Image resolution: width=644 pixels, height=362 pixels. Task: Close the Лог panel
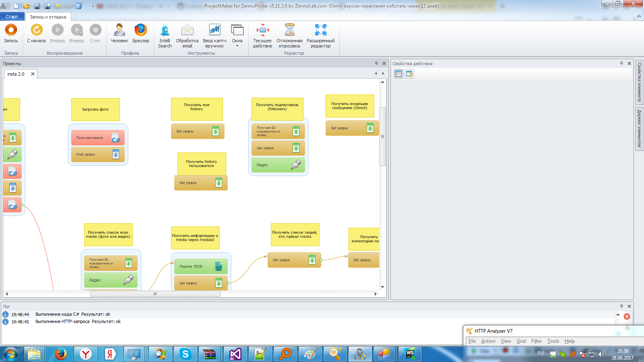click(x=629, y=306)
